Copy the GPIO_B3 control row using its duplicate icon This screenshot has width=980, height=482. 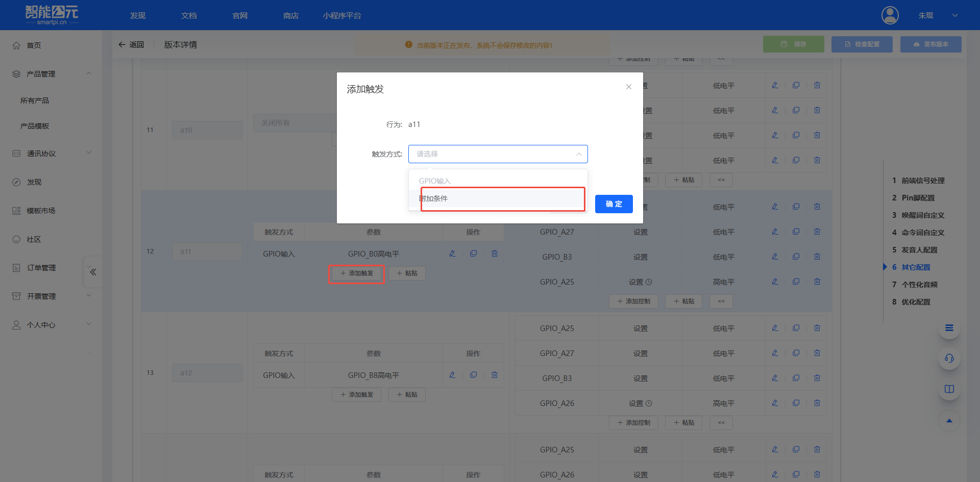(x=796, y=257)
